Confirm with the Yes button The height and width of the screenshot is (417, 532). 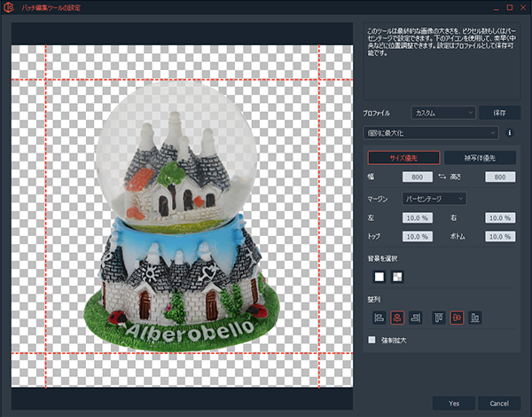pos(454,403)
